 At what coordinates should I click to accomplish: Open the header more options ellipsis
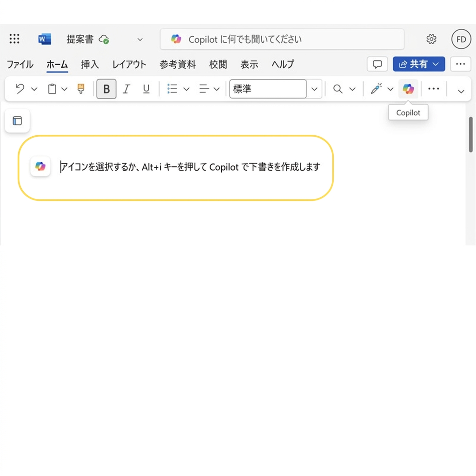click(x=460, y=64)
